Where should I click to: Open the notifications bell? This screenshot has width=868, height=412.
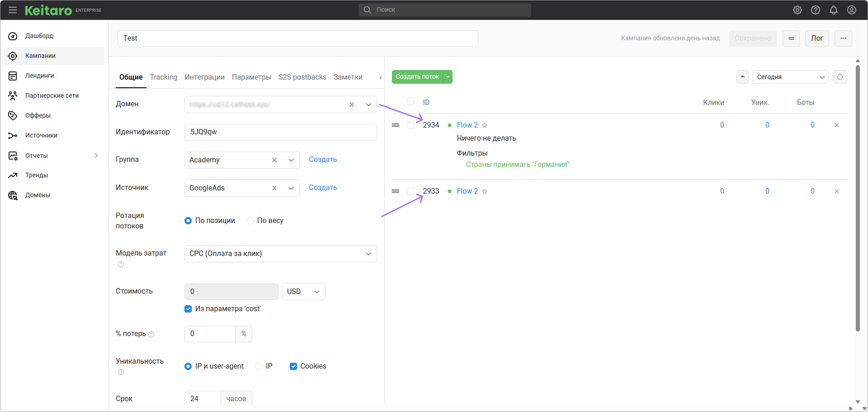coord(834,10)
